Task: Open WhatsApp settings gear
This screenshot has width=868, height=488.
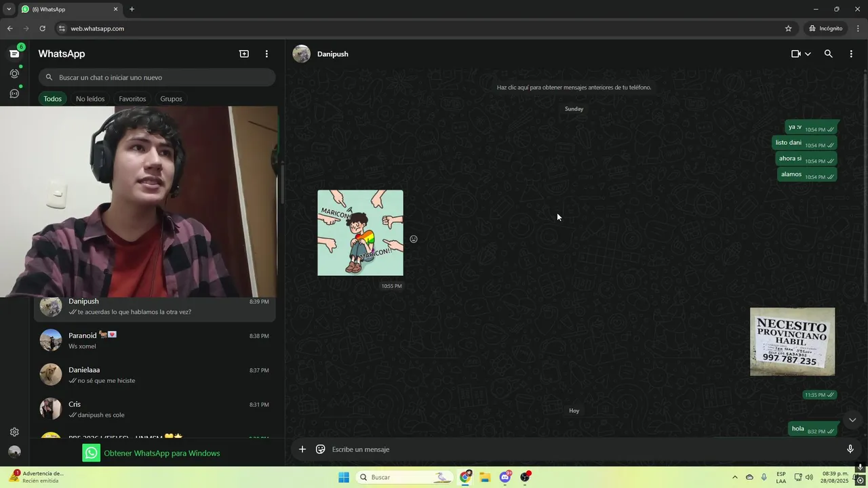Action: [14, 432]
